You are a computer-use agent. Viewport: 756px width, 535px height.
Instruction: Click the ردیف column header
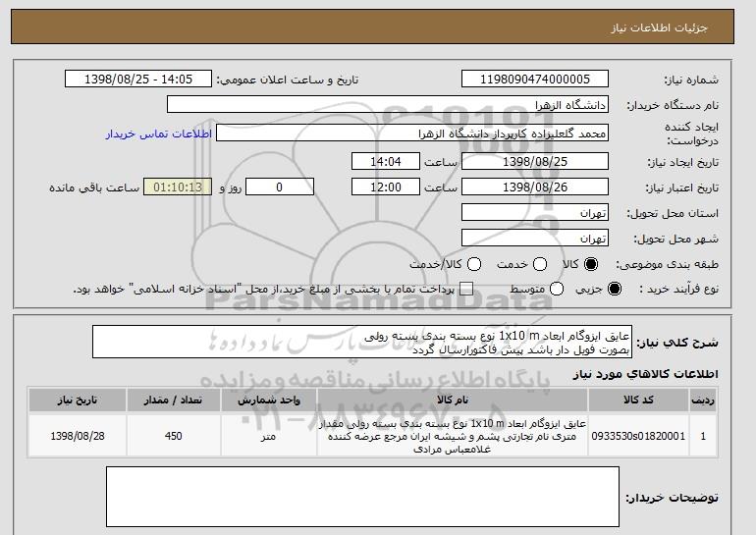click(x=703, y=401)
